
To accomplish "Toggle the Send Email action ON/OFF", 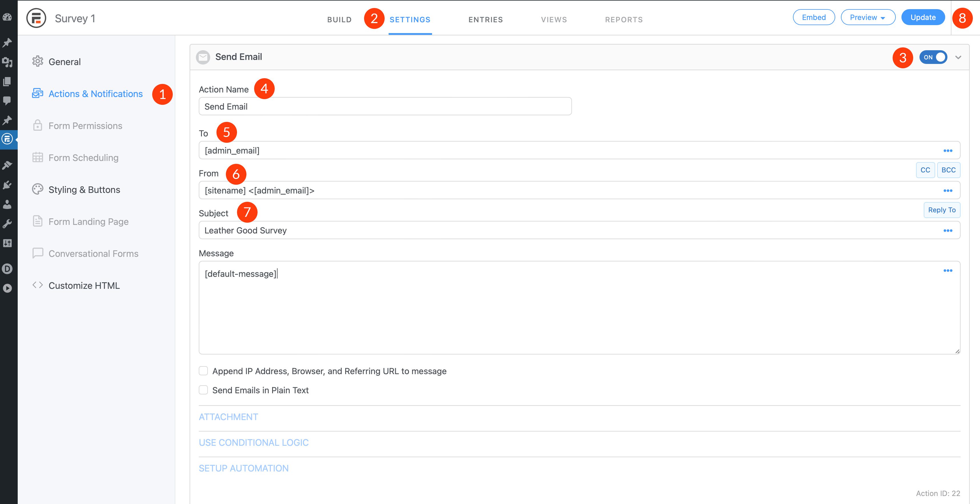I will coord(934,57).
